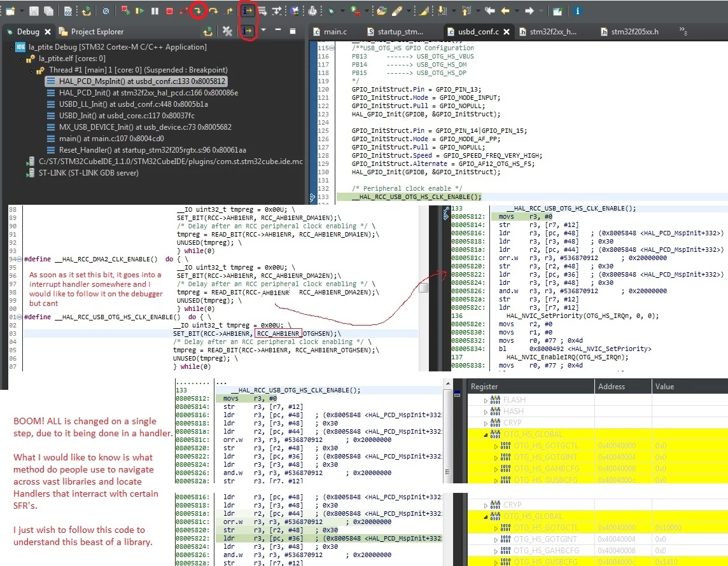Click the Step Into arrow icon
Viewport: 728px width, 566px height.
(199, 11)
